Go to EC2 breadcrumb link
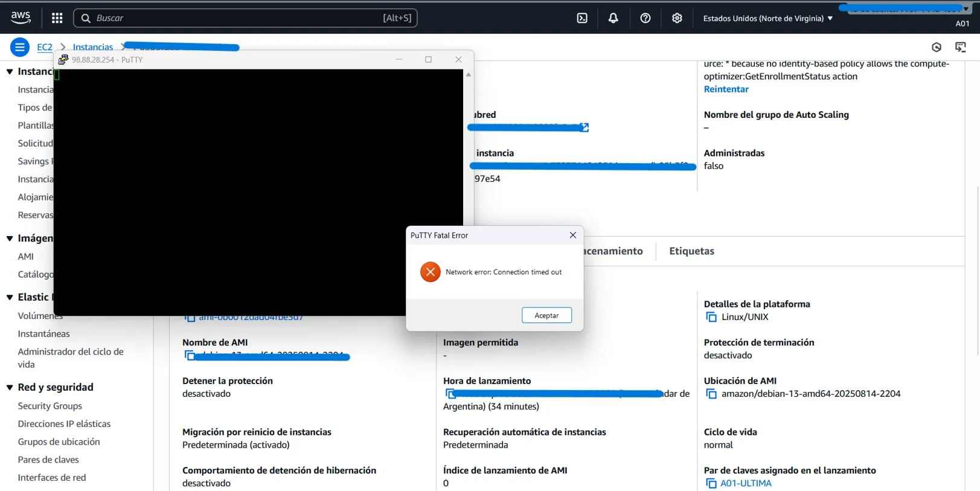980x491 pixels. coord(45,47)
